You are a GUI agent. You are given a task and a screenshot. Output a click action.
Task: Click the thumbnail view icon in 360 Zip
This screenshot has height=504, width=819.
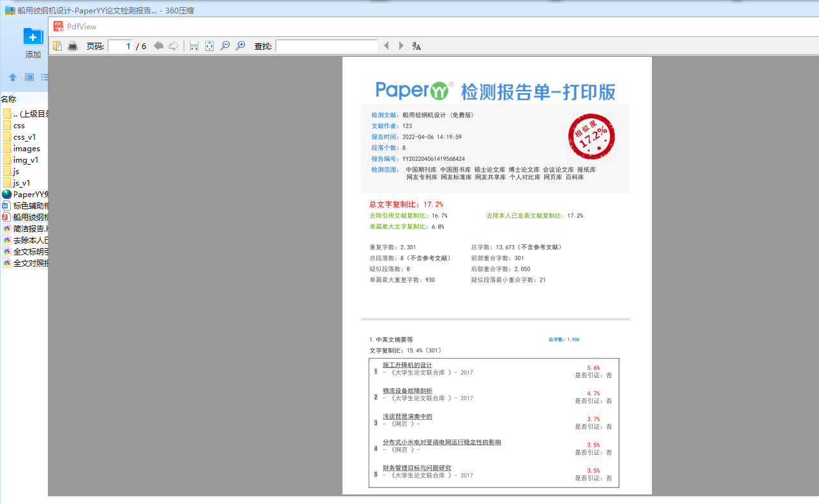point(29,77)
